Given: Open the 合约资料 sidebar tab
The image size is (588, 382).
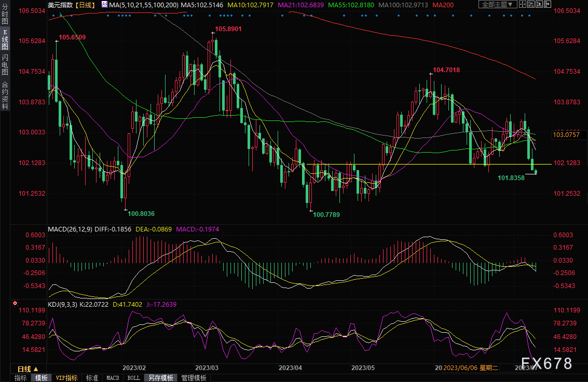Looking at the screenshot, I should 5,95.
